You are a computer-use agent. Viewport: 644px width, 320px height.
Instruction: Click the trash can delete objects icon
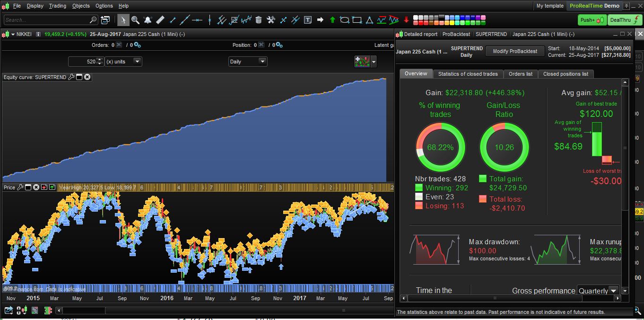click(259, 20)
